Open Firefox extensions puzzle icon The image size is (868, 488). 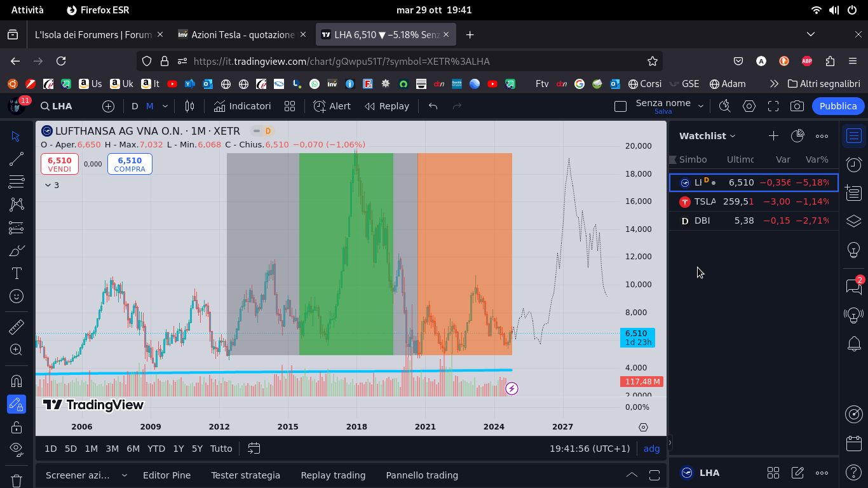(x=830, y=61)
